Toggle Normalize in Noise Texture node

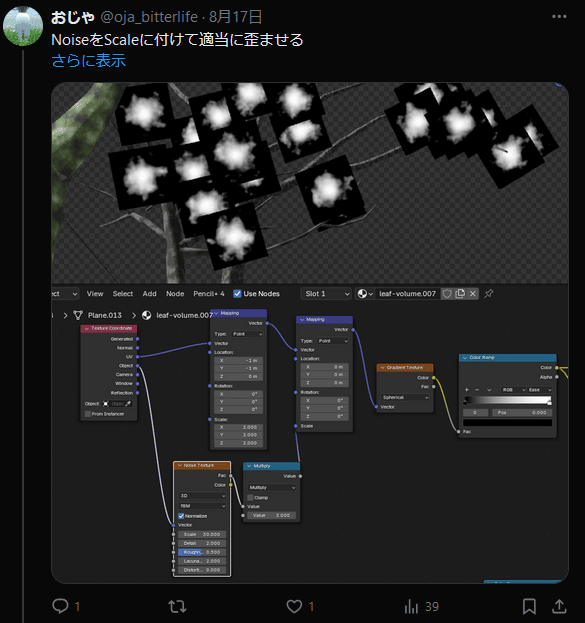tap(181, 516)
